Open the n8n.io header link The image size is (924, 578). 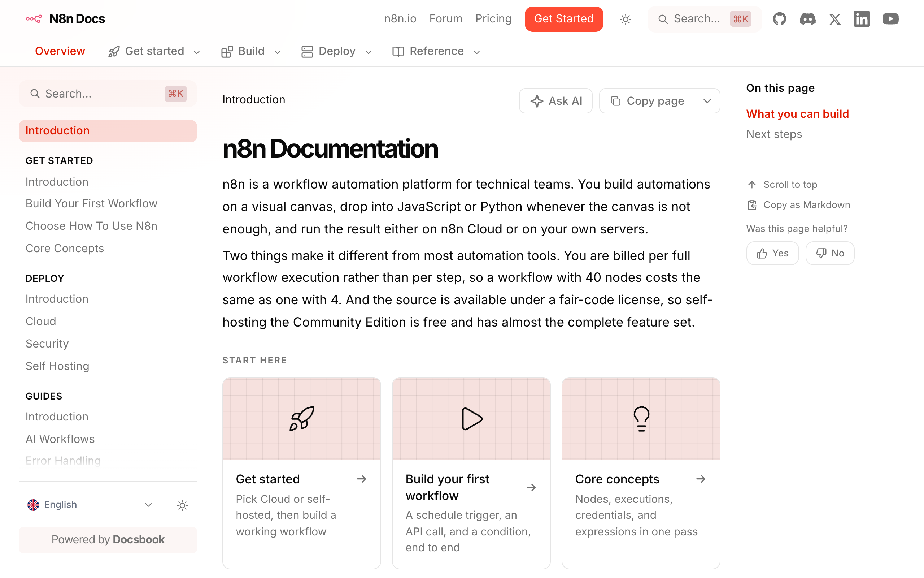[400, 19]
